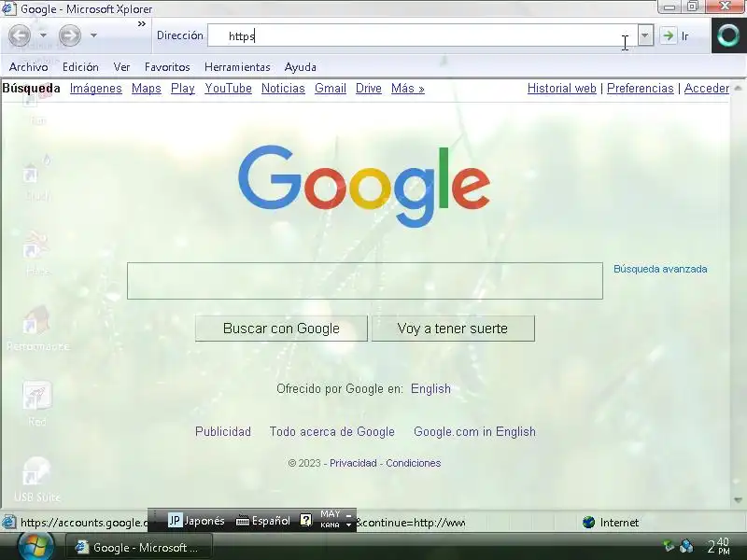The image size is (747, 560).
Task: Select Japonés in the language bar
Action: click(x=196, y=521)
